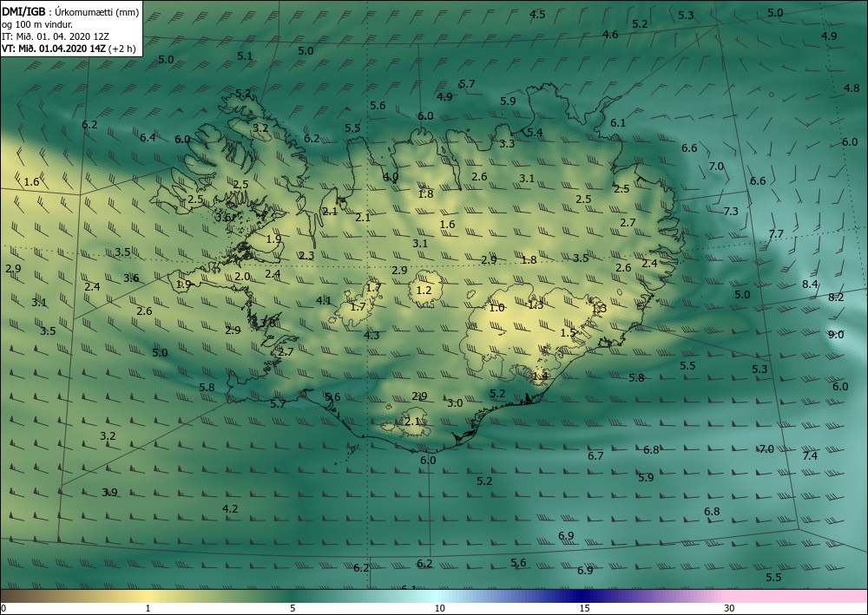Click the map value '4.0'
The height and width of the screenshot is (615, 868).
coord(391,177)
